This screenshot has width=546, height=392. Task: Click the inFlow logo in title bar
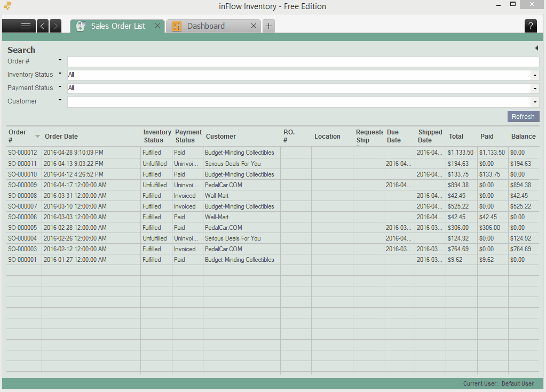point(7,6)
